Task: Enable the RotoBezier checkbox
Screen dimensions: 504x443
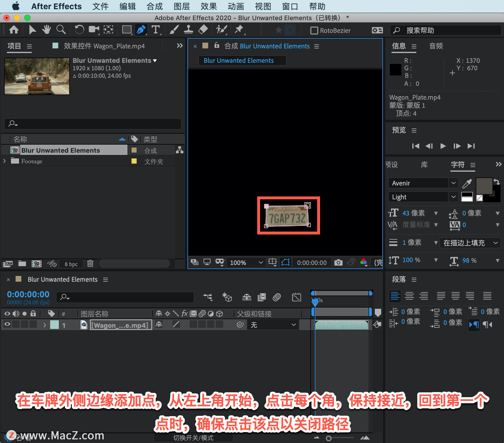Action: [x=314, y=31]
